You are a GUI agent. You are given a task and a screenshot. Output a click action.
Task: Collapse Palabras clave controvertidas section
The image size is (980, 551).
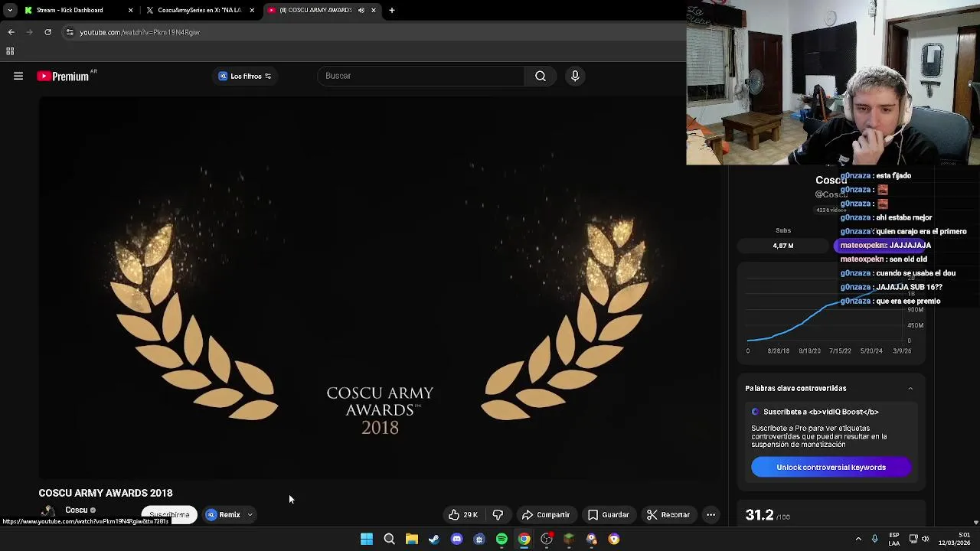coord(910,389)
